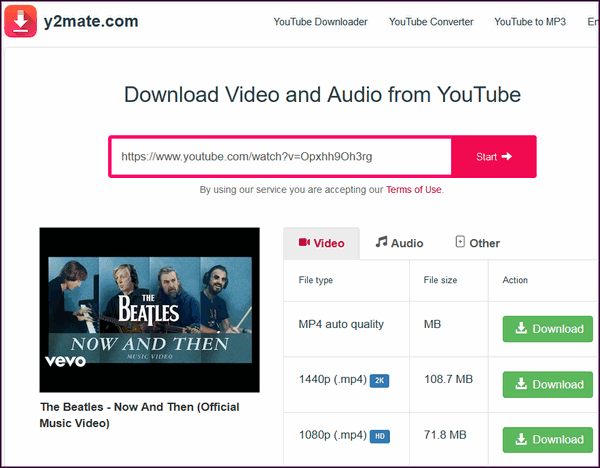Viewport: 600px width, 468px height.
Task: Click the file icon on Other tab
Action: (460, 242)
